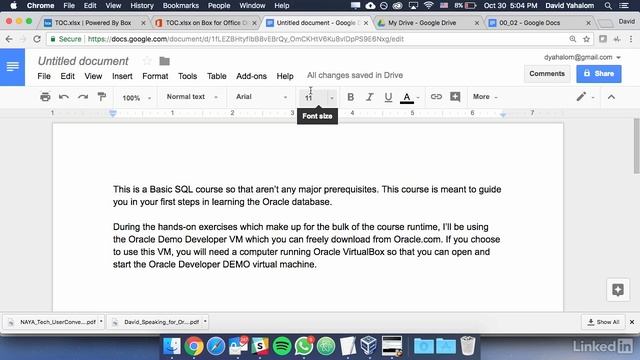This screenshot has height=360, width=640.
Task: Open the font size dropdown arrow
Action: (331, 98)
